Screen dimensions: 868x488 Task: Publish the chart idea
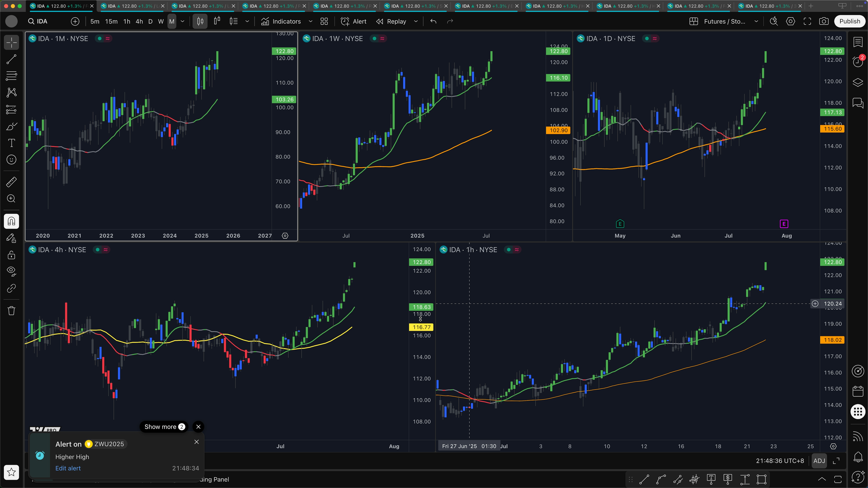tap(850, 21)
